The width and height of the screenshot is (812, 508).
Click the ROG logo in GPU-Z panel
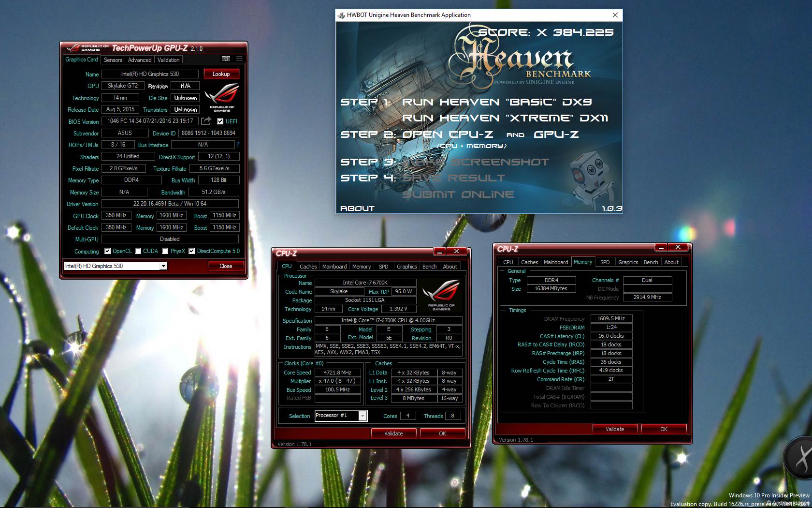pos(222,97)
